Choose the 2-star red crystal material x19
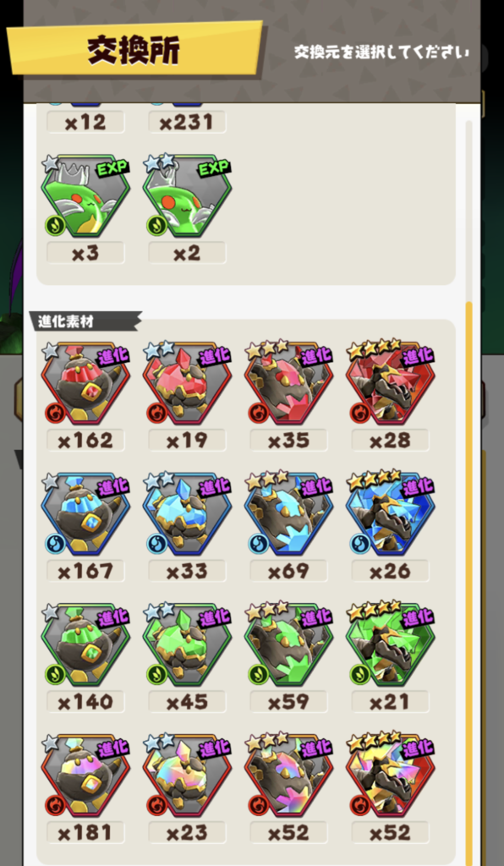Image resolution: width=504 pixels, height=866 pixels. click(187, 383)
